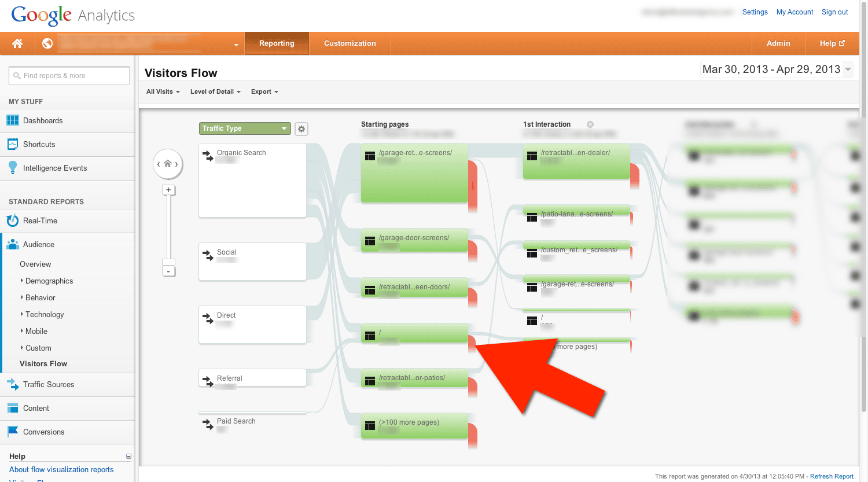Click the Conversions flag icon

pyautogui.click(x=12, y=432)
